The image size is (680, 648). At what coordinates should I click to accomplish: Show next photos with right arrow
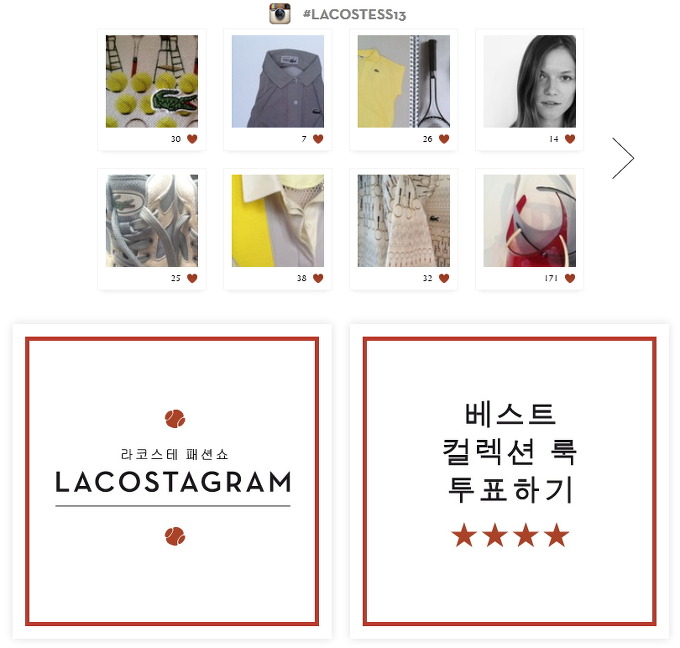coord(623,158)
